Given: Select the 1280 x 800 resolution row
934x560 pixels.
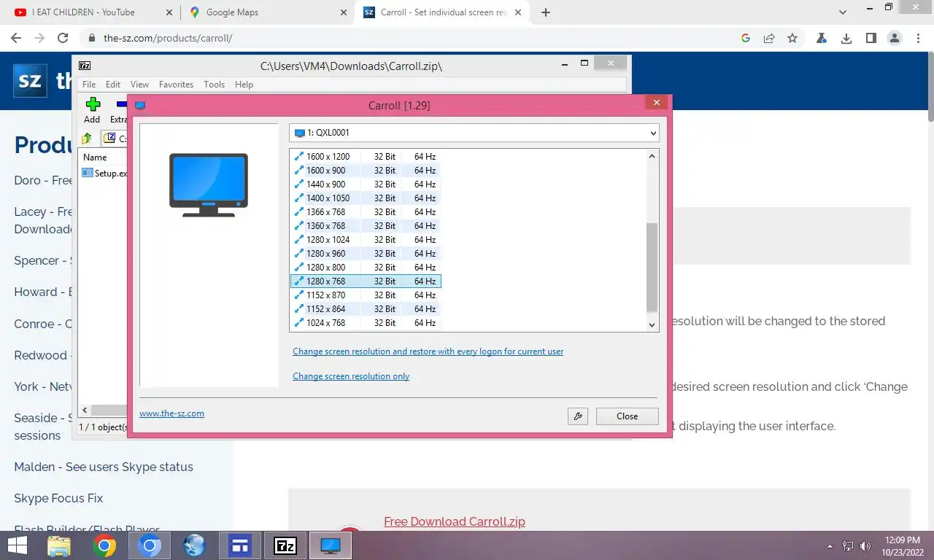Looking at the screenshot, I should coord(366,268).
